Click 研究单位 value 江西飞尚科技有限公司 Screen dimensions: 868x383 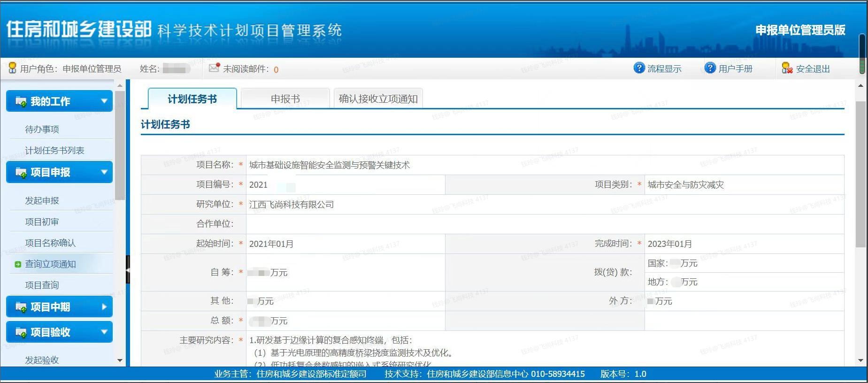pos(292,204)
